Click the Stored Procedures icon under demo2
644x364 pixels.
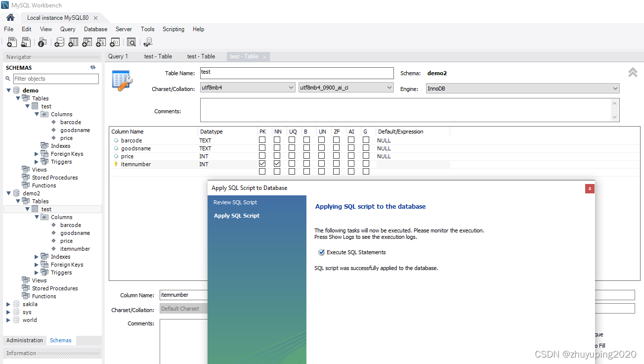tap(26, 288)
